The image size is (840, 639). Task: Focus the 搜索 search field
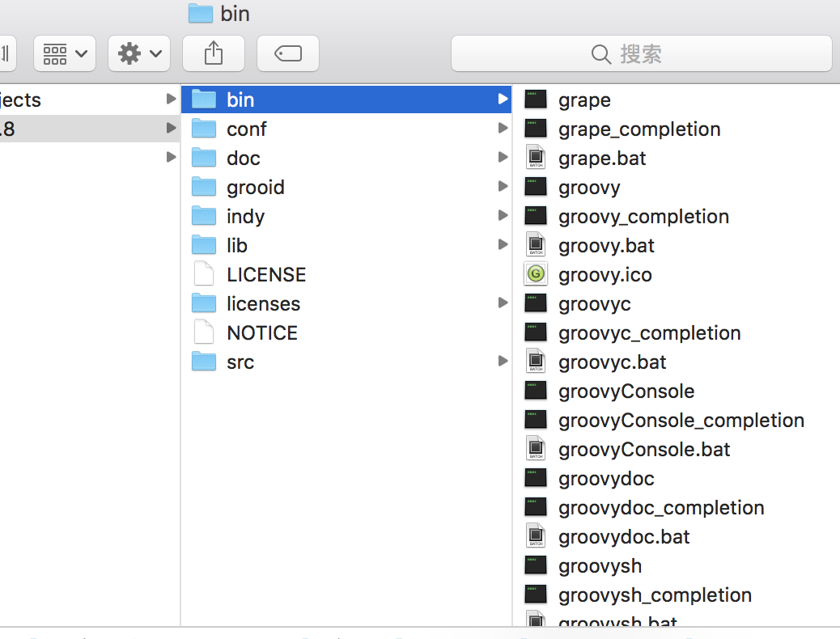[641, 53]
